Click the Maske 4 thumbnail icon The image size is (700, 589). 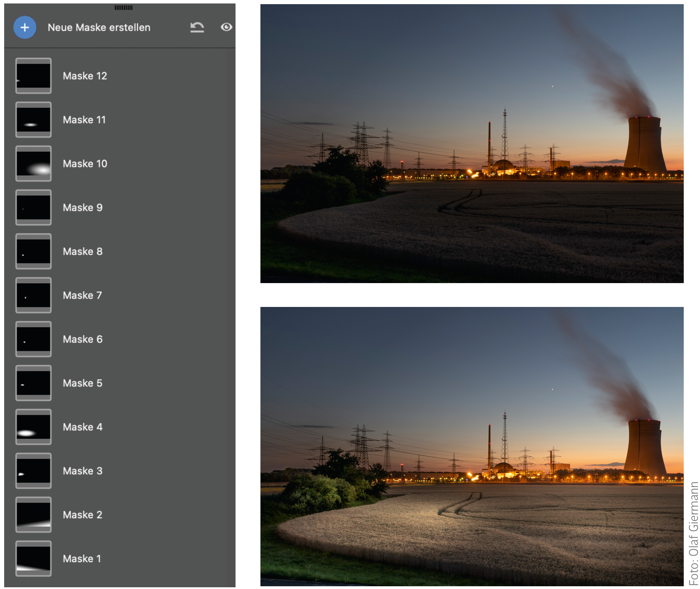(34, 427)
